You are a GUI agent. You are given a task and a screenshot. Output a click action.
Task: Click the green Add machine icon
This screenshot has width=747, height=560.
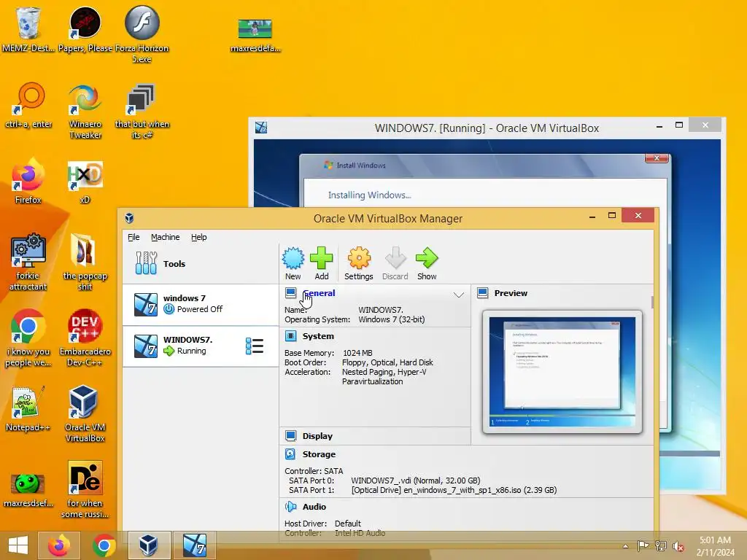[x=322, y=259]
